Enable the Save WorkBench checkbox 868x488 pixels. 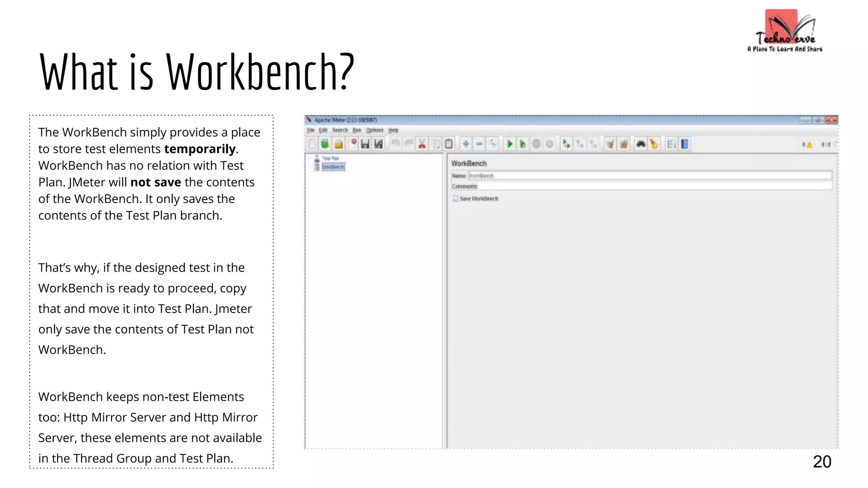(x=456, y=198)
